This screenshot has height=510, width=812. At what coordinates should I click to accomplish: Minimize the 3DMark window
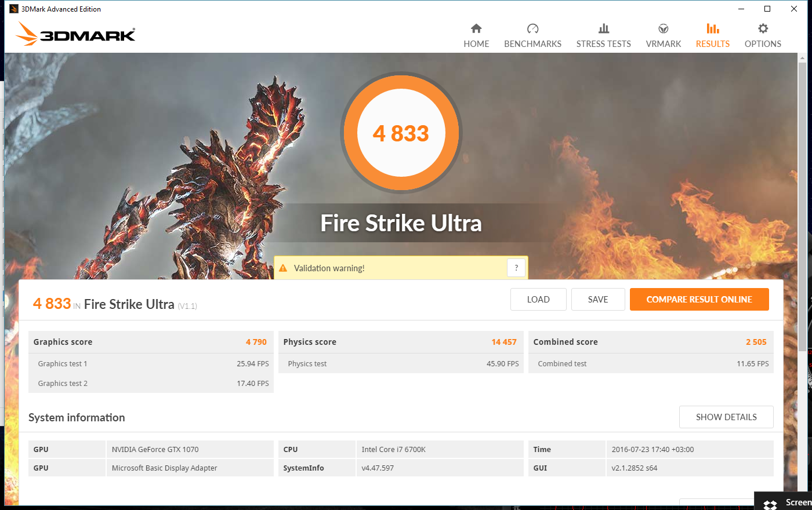pyautogui.click(x=741, y=9)
